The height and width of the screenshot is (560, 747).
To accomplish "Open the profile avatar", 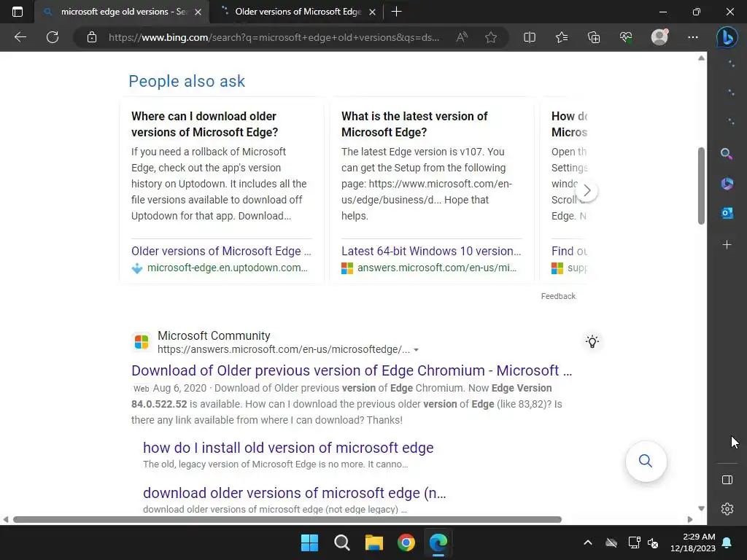I will click(659, 37).
